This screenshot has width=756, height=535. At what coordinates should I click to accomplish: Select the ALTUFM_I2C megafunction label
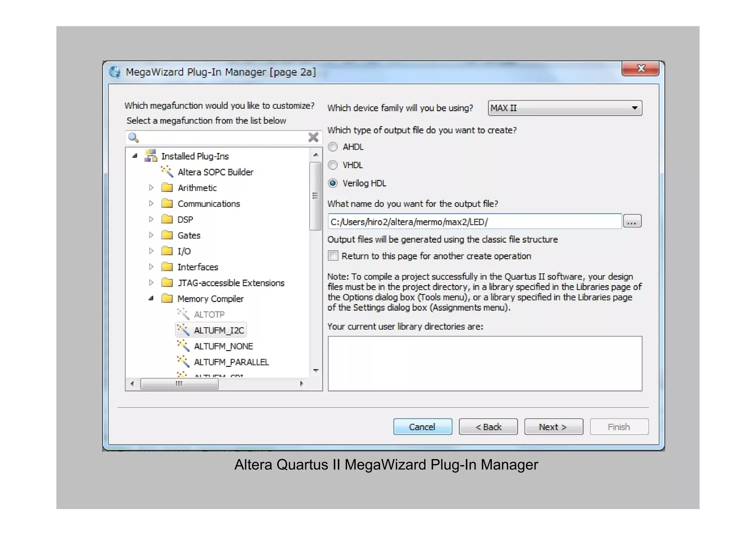219,330
